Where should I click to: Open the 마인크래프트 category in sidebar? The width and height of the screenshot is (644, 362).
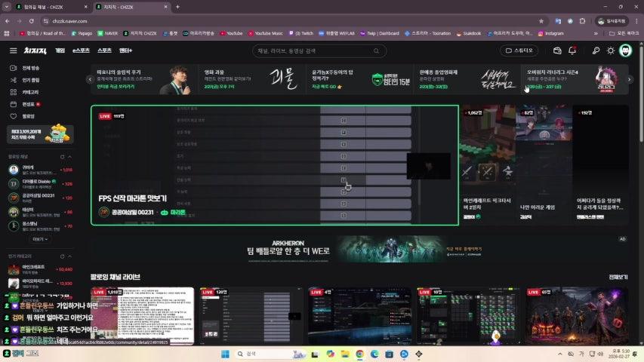40,269
